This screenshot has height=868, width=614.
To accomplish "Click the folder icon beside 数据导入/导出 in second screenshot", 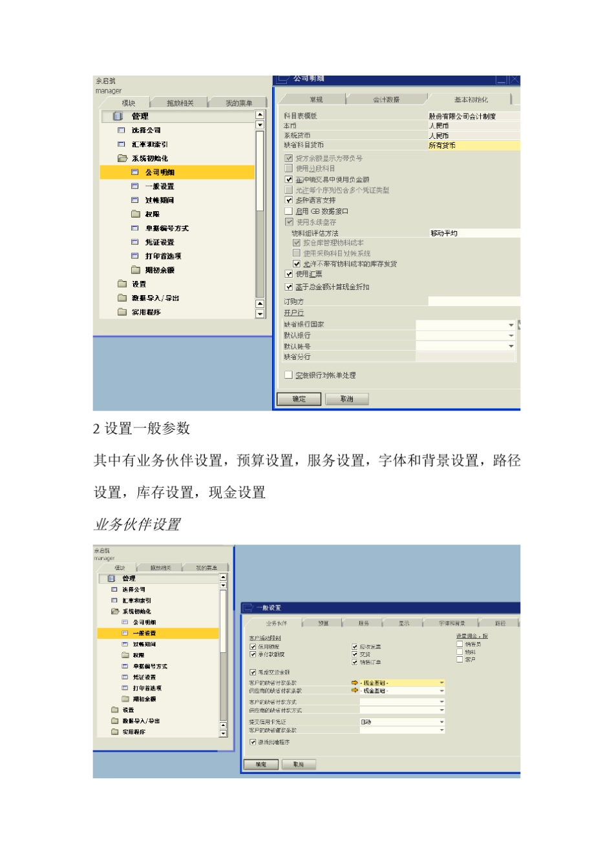I will point(114,721).
